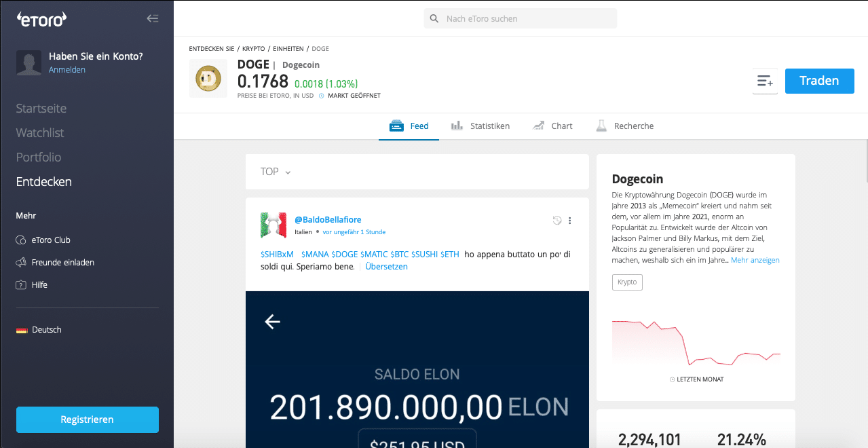The image size is (868, 448).
Task: Click the German flag icon
Action: pyautogui.click(x=22, y=330)
